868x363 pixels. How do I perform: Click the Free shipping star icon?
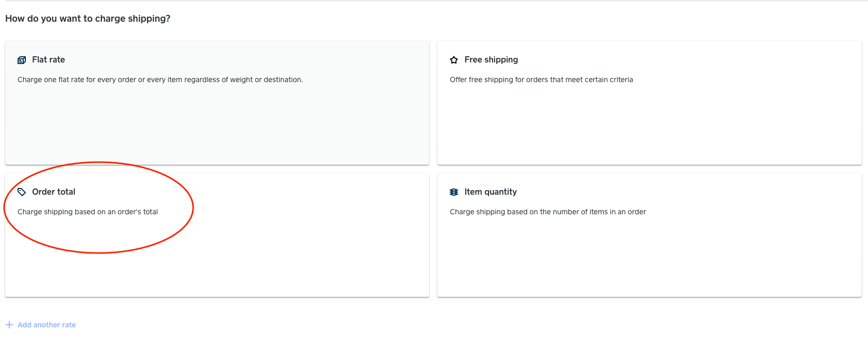pos(454,60)
